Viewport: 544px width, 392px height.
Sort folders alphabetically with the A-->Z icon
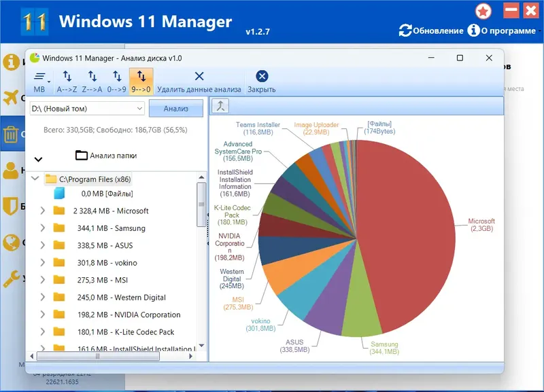[66, 79]
